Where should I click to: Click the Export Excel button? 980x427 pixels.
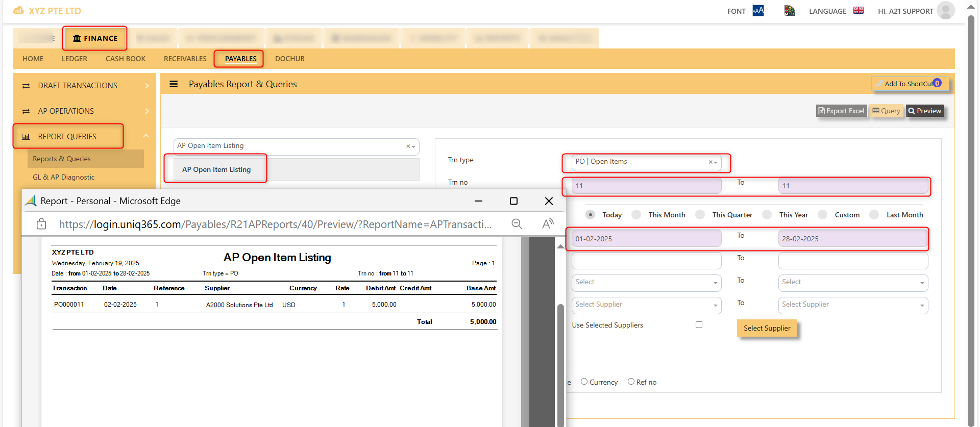[841, 111]
